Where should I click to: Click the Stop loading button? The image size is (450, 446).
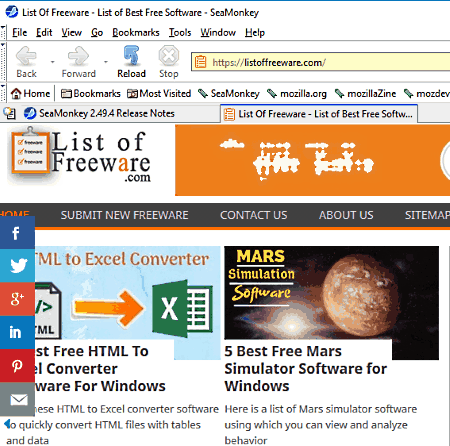click(x=169, y=62)
